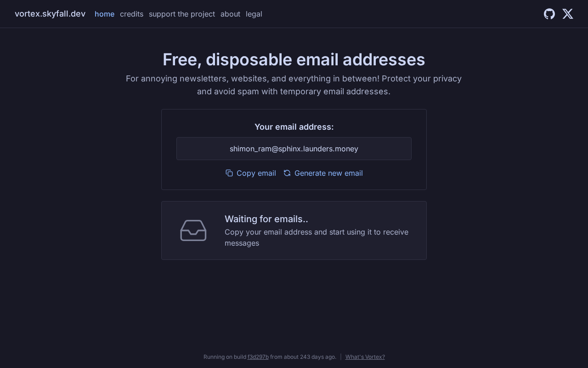This screenshot has width=588, height=368.
Task: Select the generated email address field
Action: [294, 149]
